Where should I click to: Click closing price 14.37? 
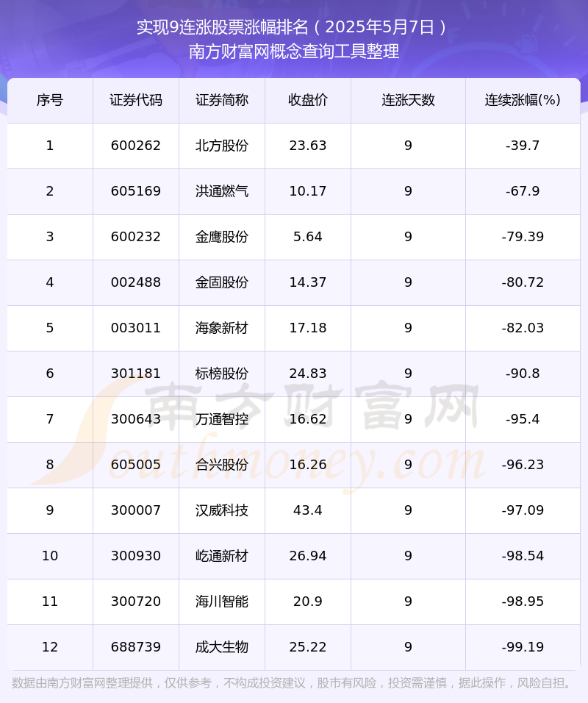tap(308, 282)
